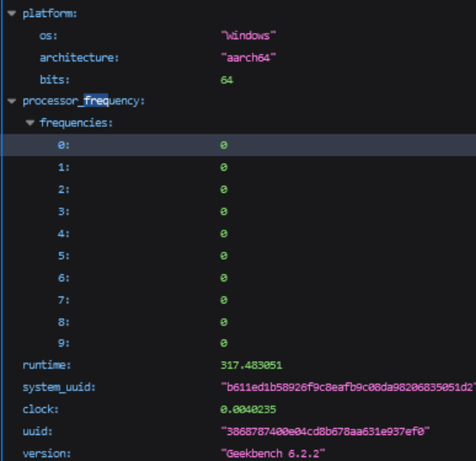476x461 pixels.
Task: Collapse the processor_frequency node arrow
Action: point(12,101)
